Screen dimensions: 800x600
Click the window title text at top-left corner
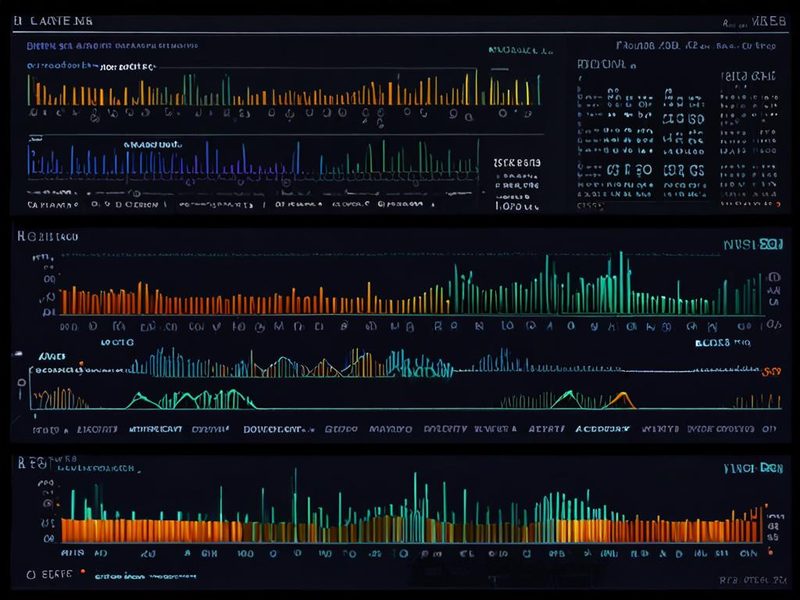coord(54,21)
